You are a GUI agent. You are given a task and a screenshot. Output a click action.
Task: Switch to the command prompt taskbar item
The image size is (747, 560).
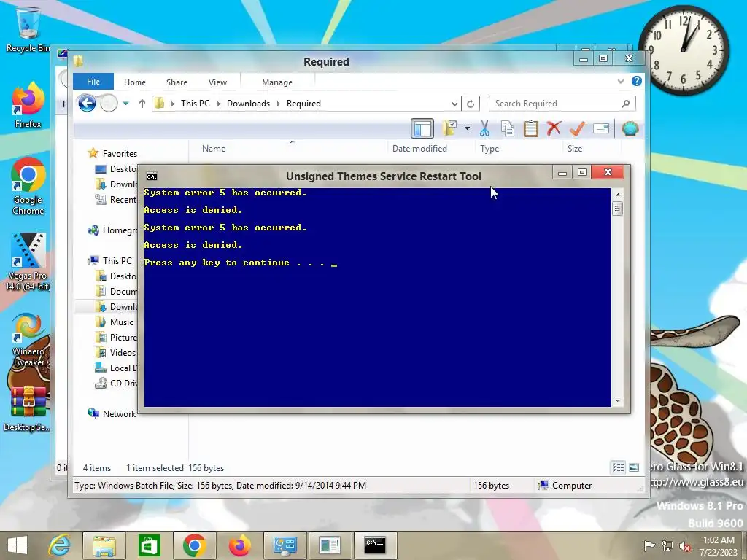coord(376,545)
